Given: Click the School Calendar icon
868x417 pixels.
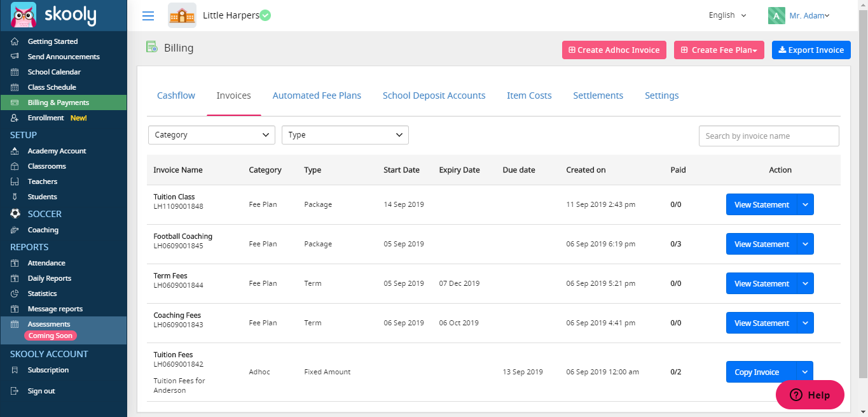Looking at the screenshot, I should (x=15, y=72).
